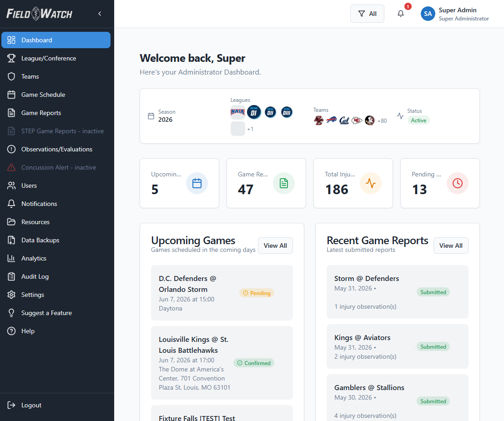This screenshot has height=421, width=504.
Task: Expand the +80 more teams indicator
Action: [x=382, y=121]
